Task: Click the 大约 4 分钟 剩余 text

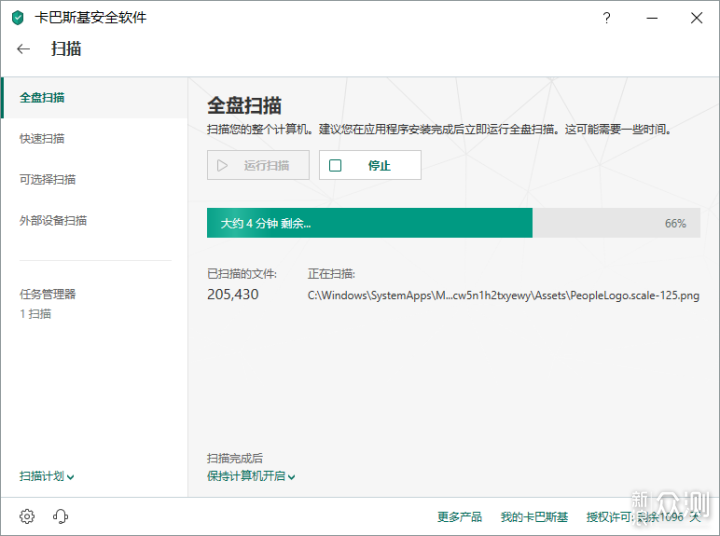Action: 266,224
